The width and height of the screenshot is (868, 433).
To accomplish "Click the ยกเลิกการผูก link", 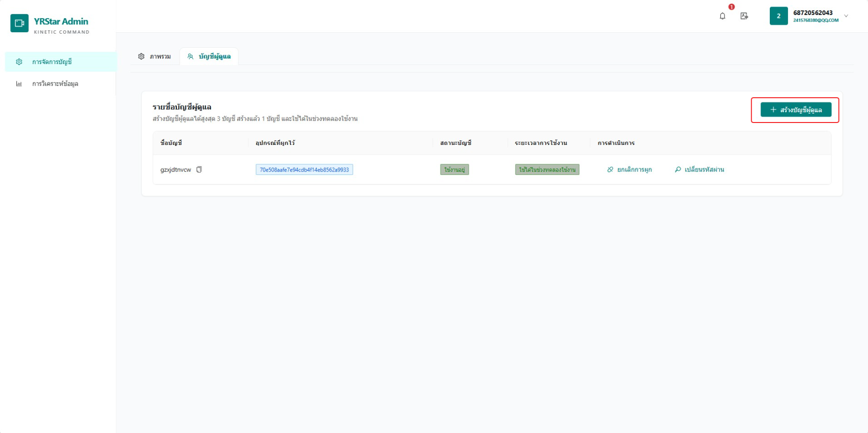I will [629, 170].
